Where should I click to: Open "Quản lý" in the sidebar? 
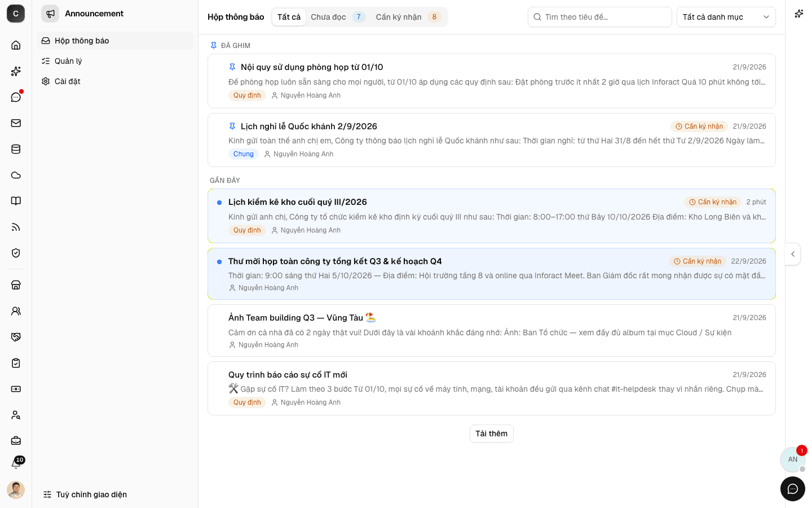click(x=115, y=61)
